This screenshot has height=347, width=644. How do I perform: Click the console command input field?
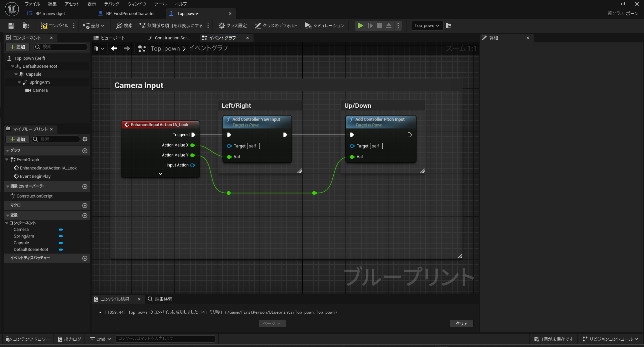pyautogui.click(x=165, y=339)
